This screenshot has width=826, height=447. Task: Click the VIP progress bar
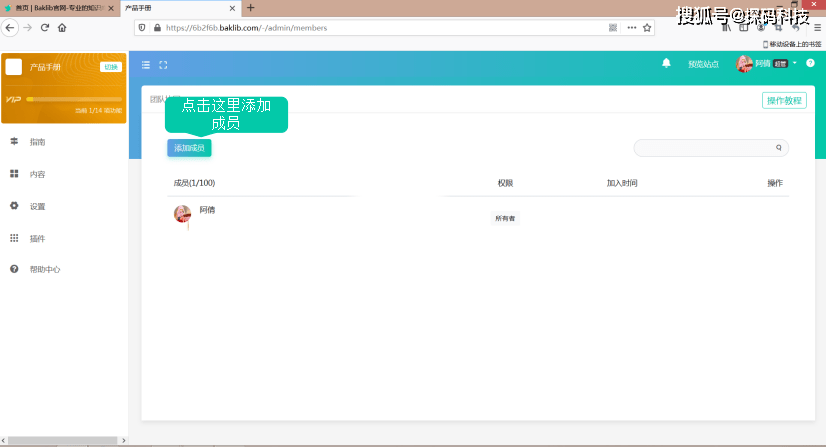[x=74, y=99]
